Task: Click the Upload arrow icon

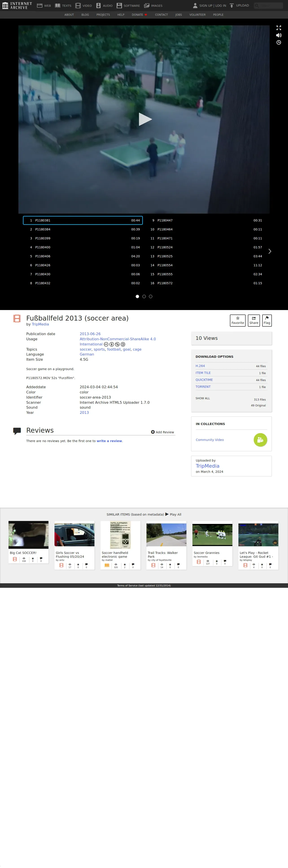Action: (232, 6)
